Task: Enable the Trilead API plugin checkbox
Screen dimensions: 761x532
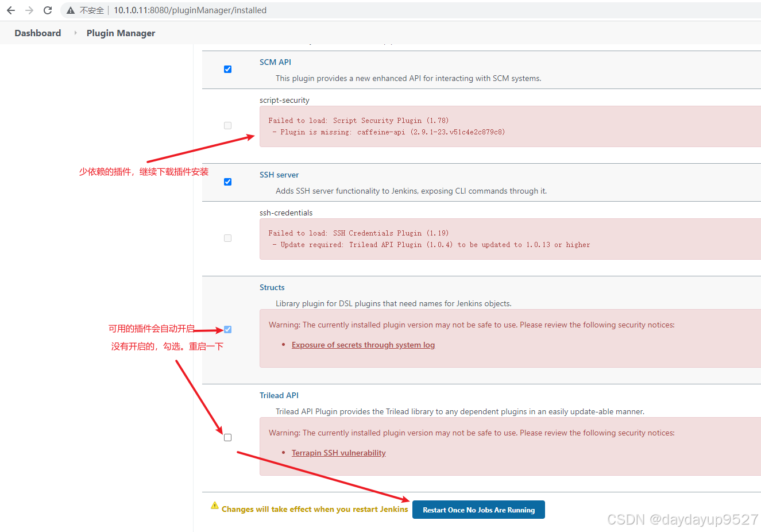Action: (x=227, y=437)
